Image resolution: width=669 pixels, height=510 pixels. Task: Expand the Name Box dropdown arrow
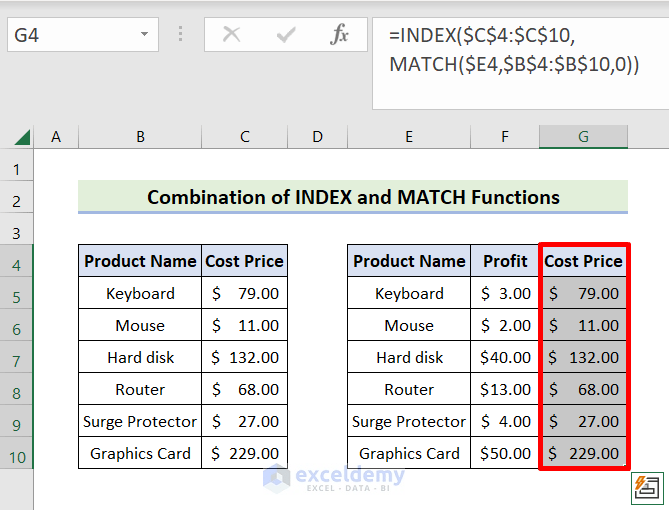pyautogui.click(x=145, y=34)
